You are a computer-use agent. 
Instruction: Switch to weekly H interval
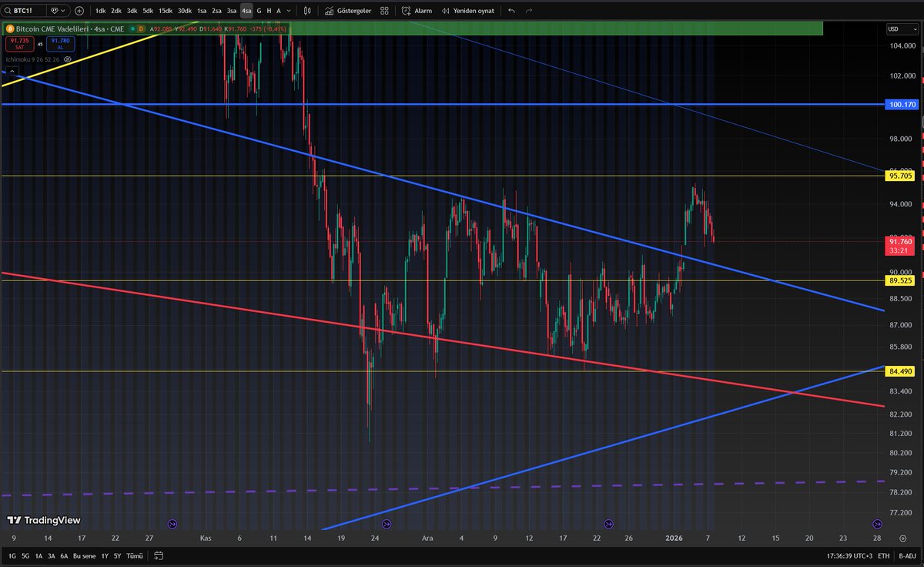(269, 11)
